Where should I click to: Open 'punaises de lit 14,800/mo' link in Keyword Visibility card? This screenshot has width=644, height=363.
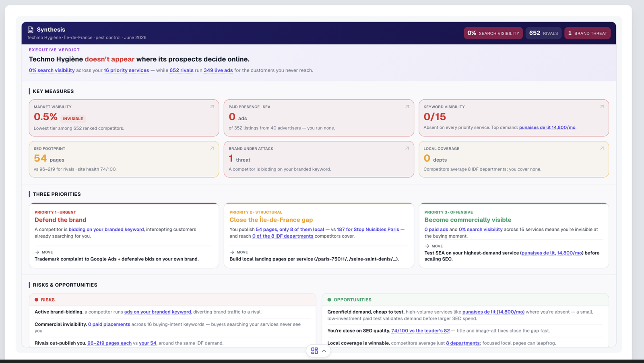[547, 127]
